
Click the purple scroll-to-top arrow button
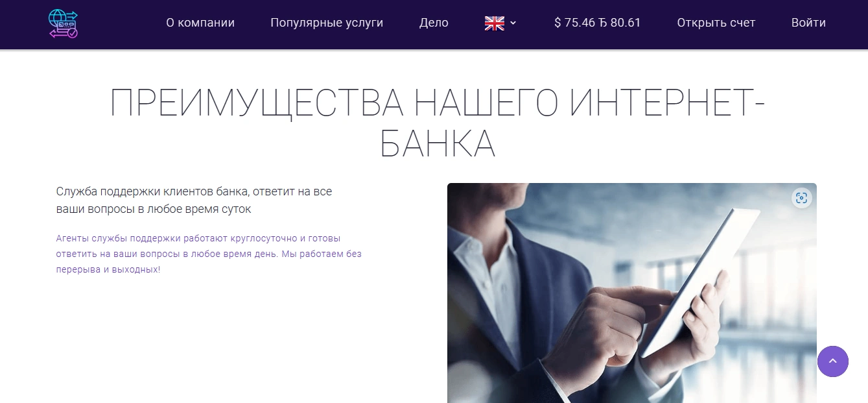pos(833,361)
